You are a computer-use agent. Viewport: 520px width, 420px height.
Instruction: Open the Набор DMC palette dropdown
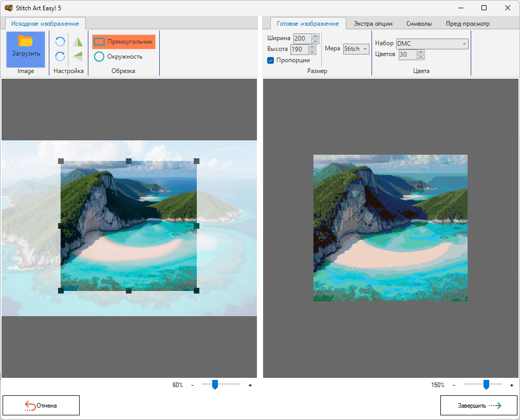432,44
